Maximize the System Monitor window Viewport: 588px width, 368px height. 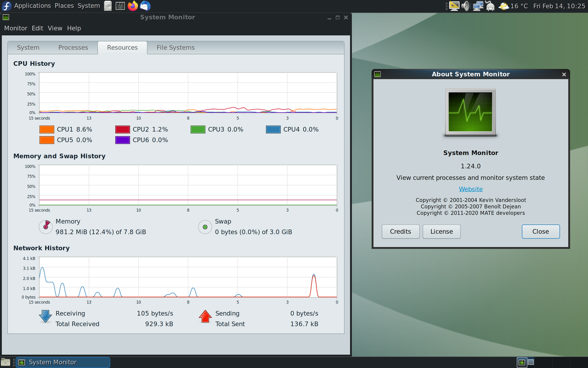point(338,17)
